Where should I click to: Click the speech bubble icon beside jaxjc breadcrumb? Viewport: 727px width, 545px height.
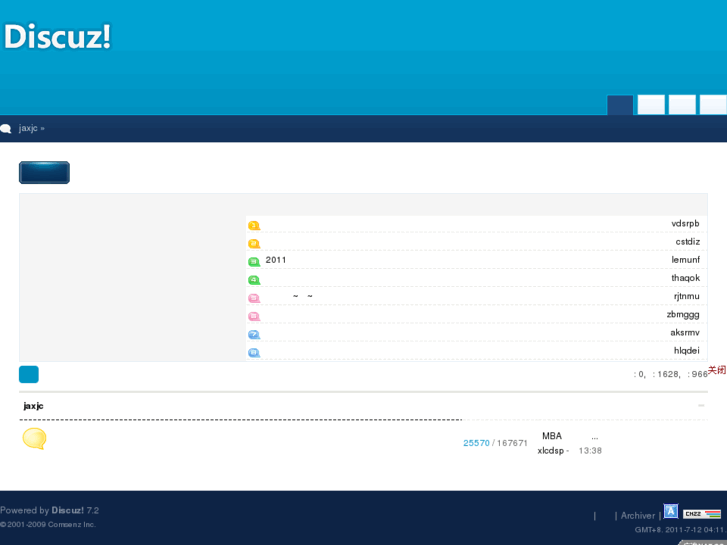[x=6, y=128]
